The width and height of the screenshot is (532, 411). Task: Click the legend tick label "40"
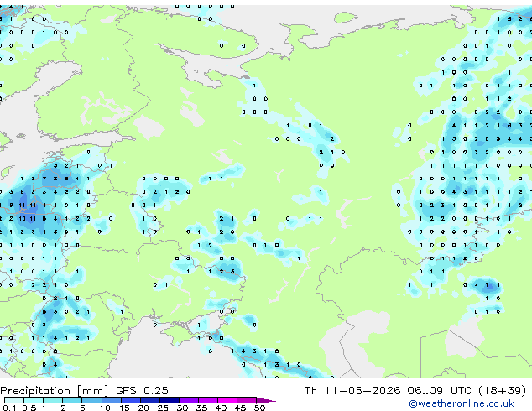[221, 408]
